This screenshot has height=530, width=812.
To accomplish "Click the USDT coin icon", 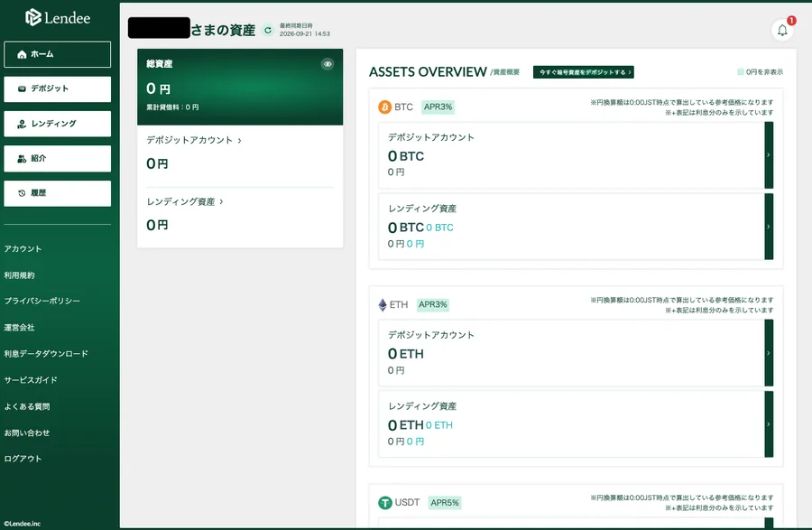I will [385, 503].
